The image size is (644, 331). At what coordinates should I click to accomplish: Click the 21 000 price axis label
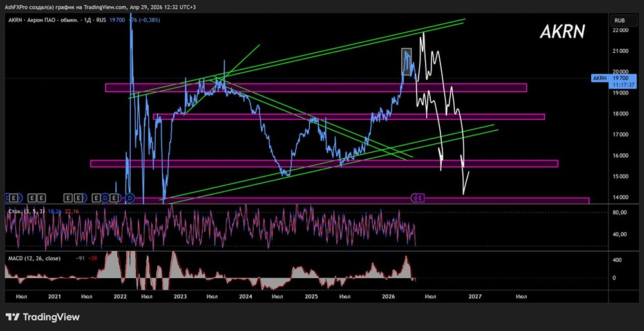point(620,52)
